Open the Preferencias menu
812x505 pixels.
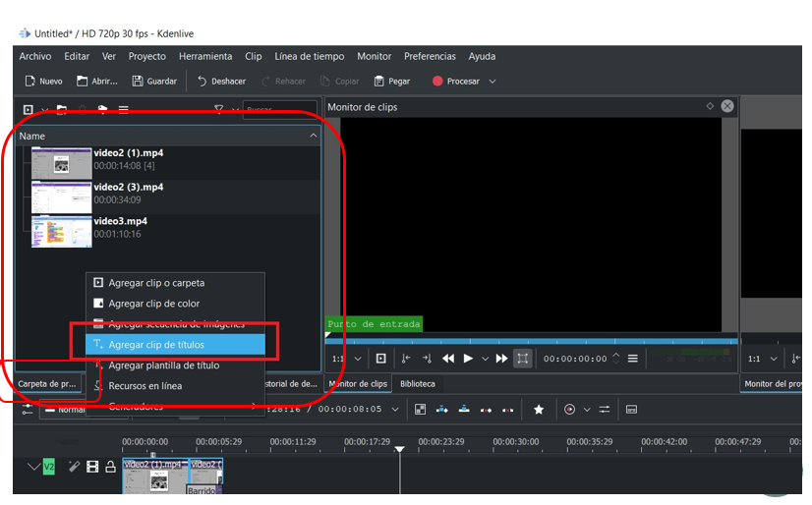[430, 56]
